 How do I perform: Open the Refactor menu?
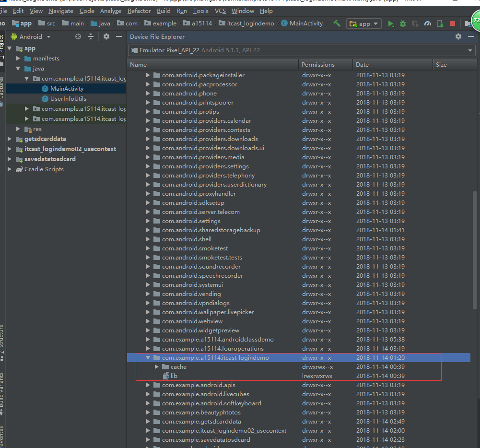[x=139, y=11]
